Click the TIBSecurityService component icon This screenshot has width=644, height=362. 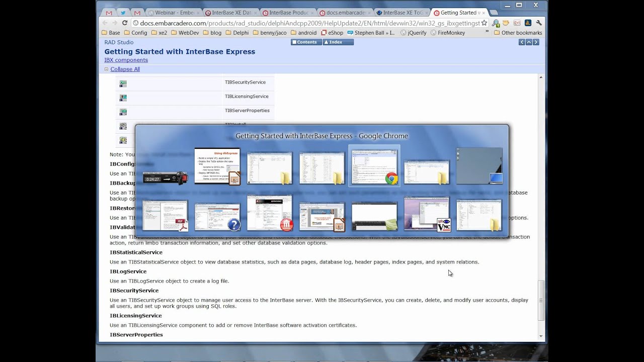(123, 84)
